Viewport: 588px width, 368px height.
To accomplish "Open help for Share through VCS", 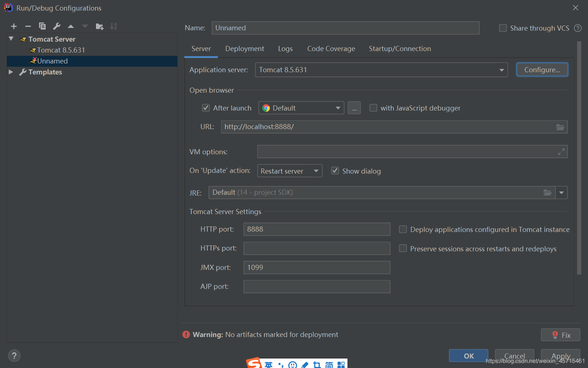I will (578, 28).
